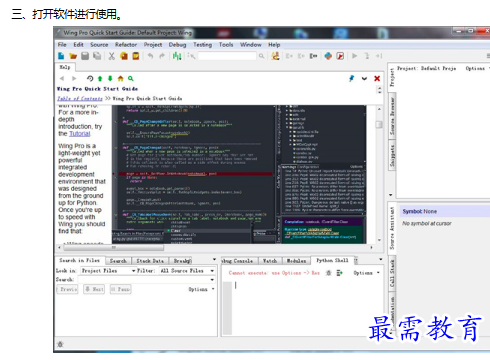
Task: Open the vertical Call Stack tab
Action: (x=392, y=274)
